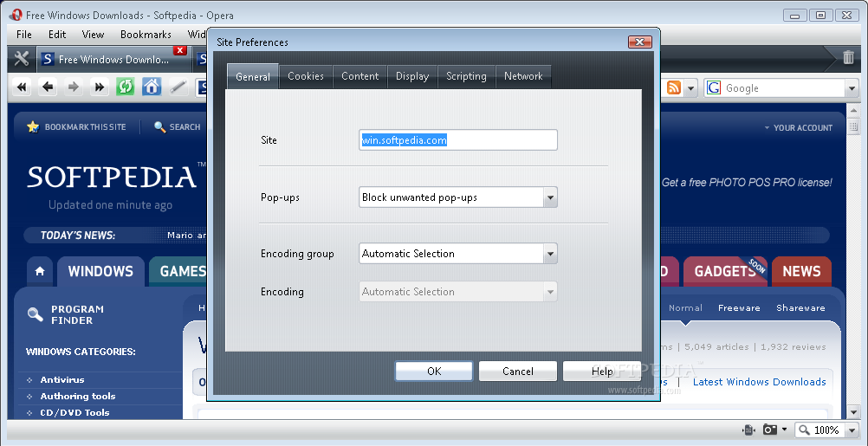This screenshot has height=446, width=868.
Task: Switch to the General tab
Action: [253, 76]
